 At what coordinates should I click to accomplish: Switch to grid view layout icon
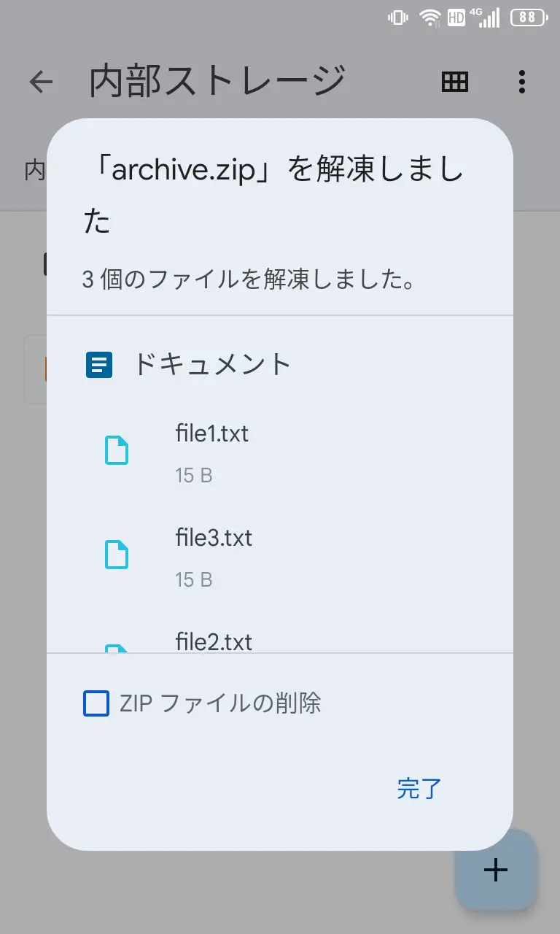(x=455, y=82)
